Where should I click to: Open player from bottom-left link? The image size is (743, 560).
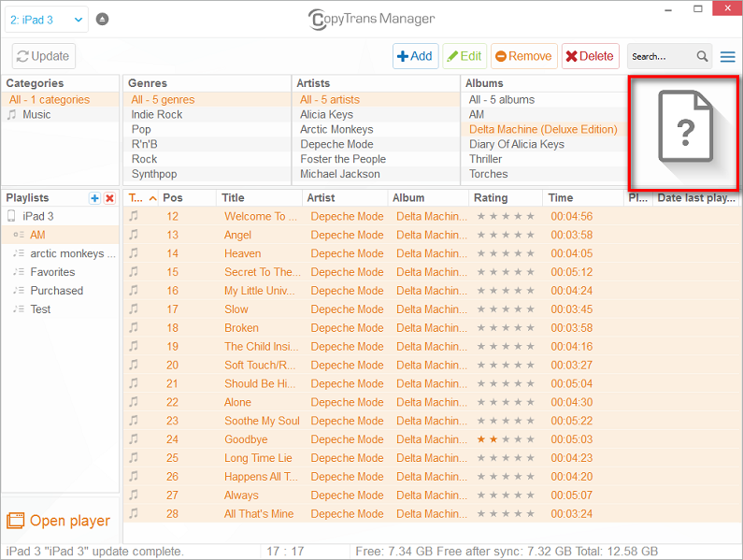pos(59,521)
